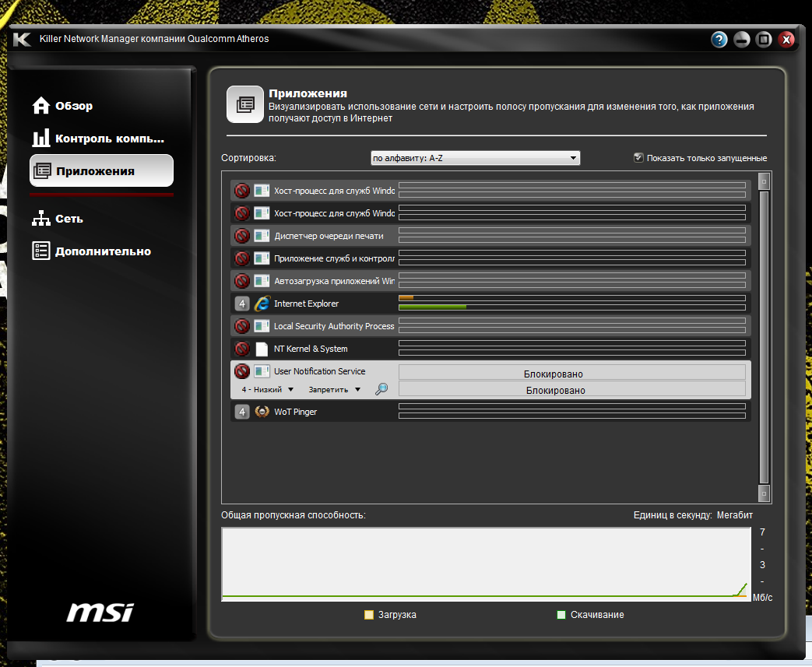The height and width of the screenshot is (667, 812).
Task: Click app icon of Автозагрузка приложений Win
Action: 262,281
